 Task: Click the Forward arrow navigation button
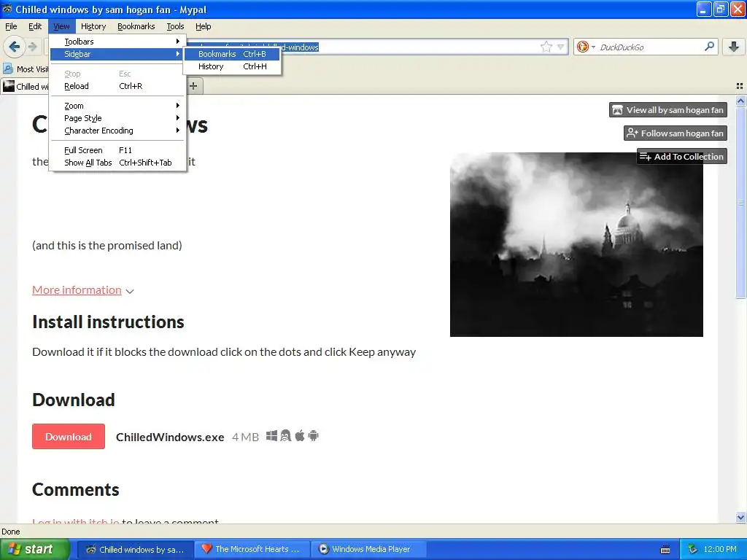coord(32,47)
